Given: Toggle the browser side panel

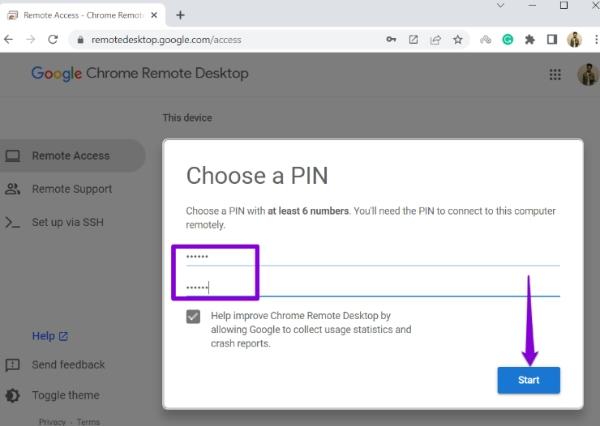Looking at the screenshot, I should tap(552, 39).
